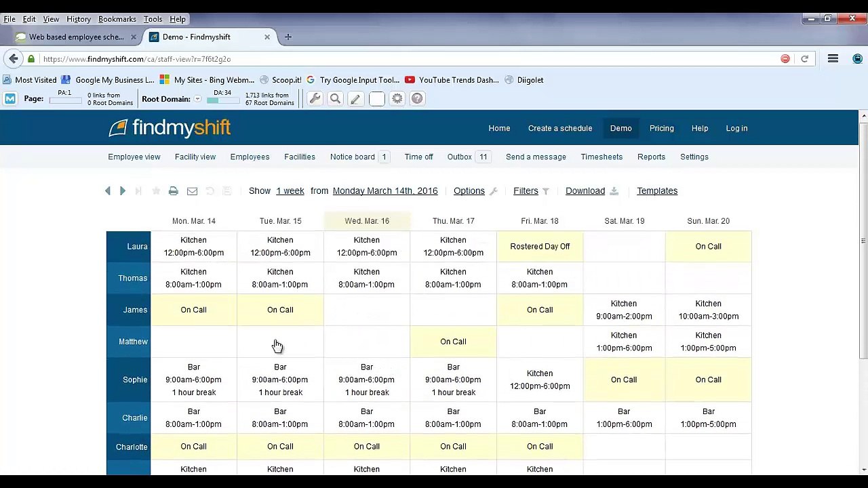
Task: Open the YouTube Trends Dash bookmark
Action: (452, 80)
